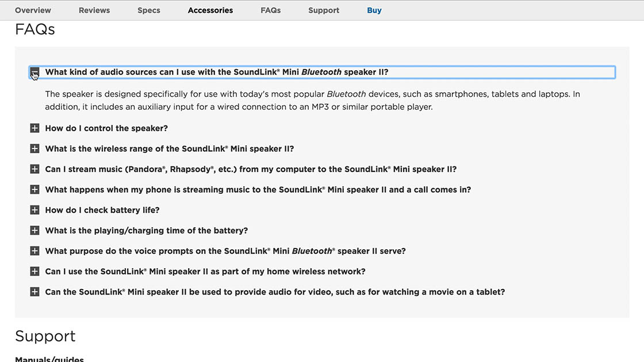Switch to the Reviews tab

coord(94,10)
